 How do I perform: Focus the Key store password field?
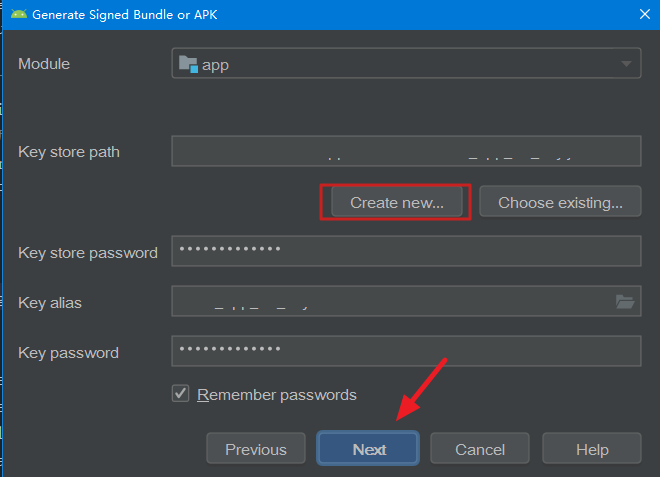406,251
